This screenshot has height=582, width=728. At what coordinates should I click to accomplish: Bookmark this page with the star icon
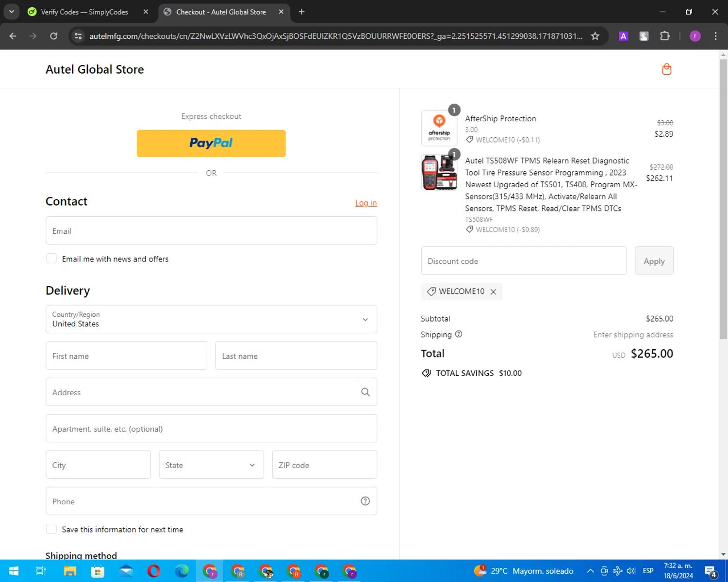coord(595,36)
